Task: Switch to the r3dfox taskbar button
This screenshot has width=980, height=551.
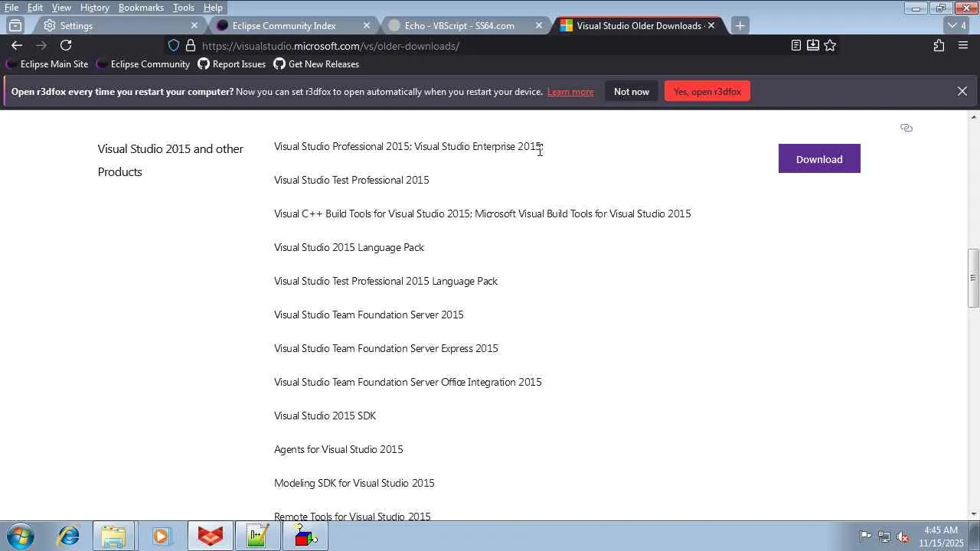Action: tap(211, 536)
